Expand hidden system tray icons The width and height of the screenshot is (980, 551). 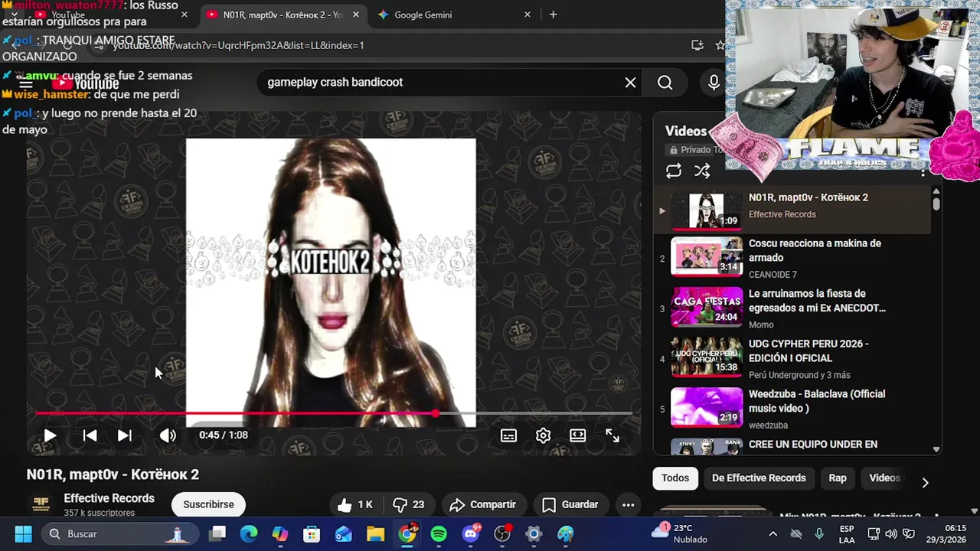[773, 534]
